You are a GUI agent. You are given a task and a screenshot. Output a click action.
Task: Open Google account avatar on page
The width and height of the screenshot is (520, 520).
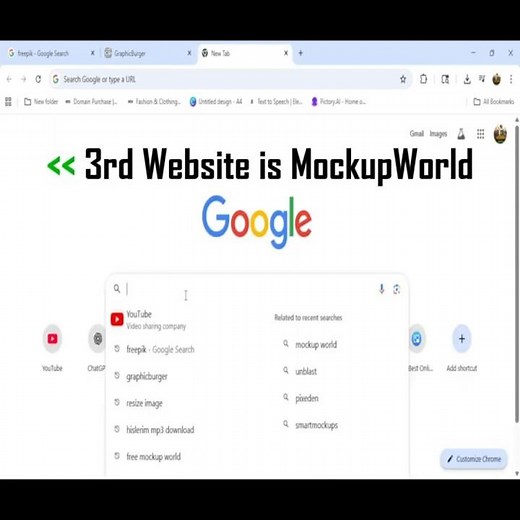coord(500,134)
